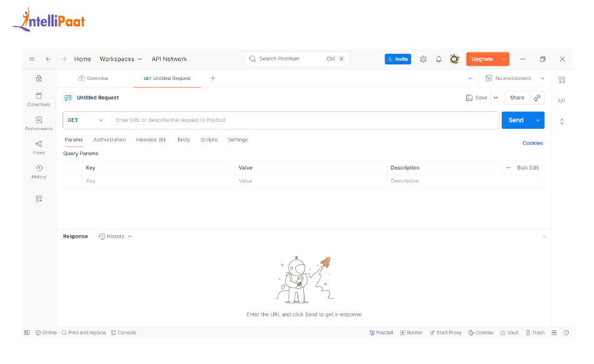
Task: Add a new request tab with plus
Action: 213,78
